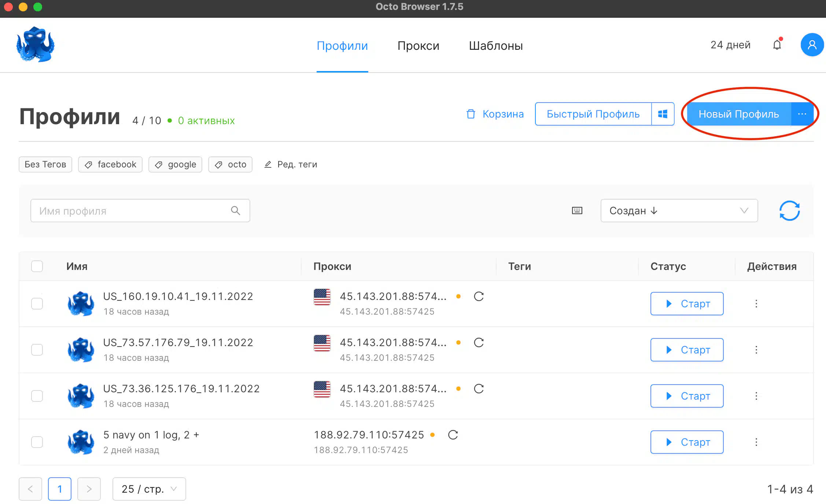Screen dimensions: 826x504
Task: Filter by facebook tag
Action: coord(110,164)
